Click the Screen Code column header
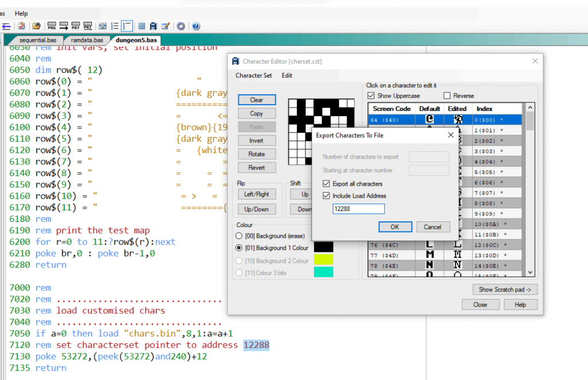This screenshot has width=588, height=380. point(392,109)
